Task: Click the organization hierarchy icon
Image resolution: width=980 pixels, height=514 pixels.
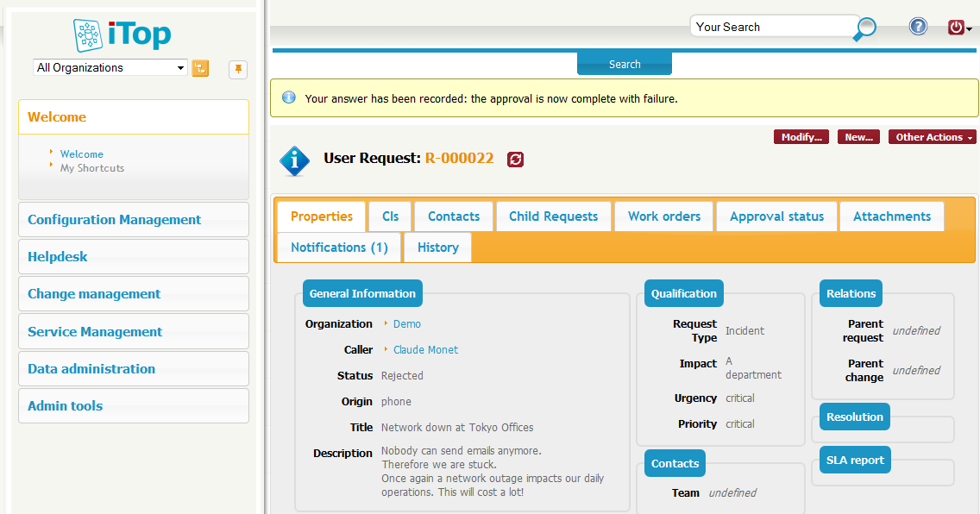Action: [200, 68]
